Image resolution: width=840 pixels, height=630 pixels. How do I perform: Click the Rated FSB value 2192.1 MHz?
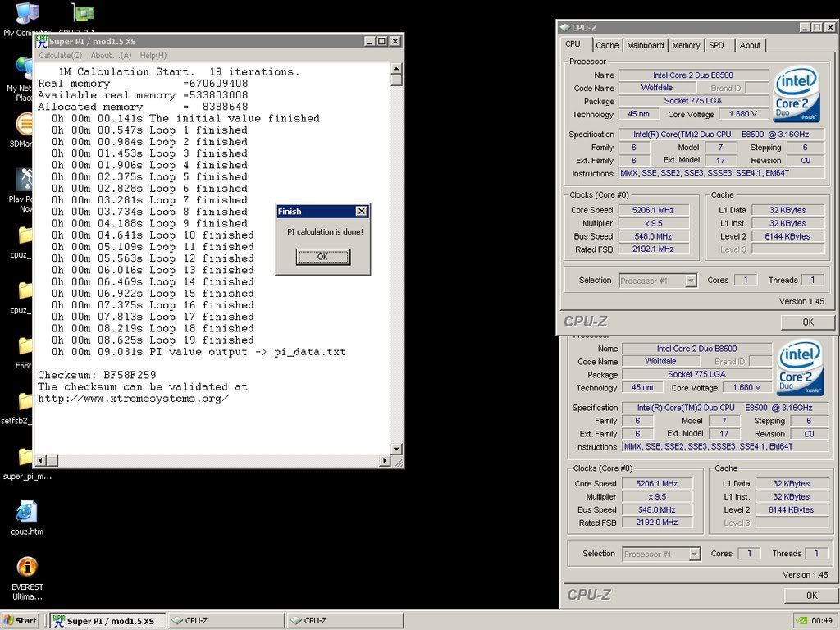pos(654,249)
